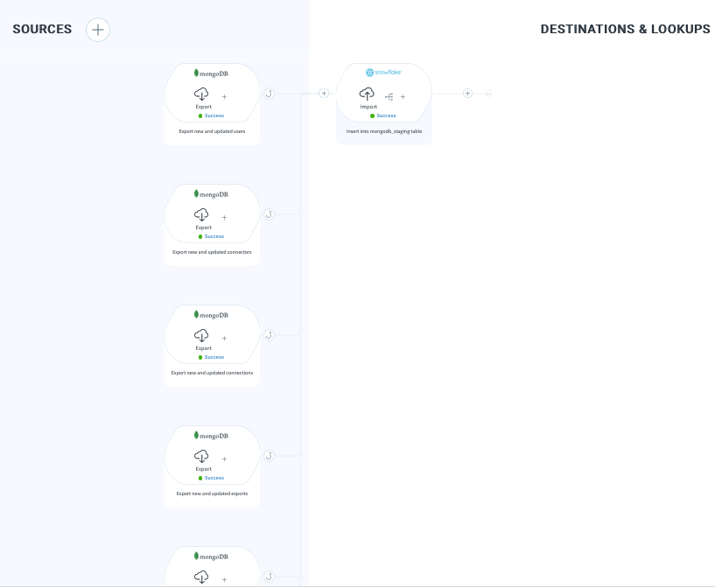This screenshot has width=715, height=588.
Task: Open Success status of the exports export
Action: [212, 478]
